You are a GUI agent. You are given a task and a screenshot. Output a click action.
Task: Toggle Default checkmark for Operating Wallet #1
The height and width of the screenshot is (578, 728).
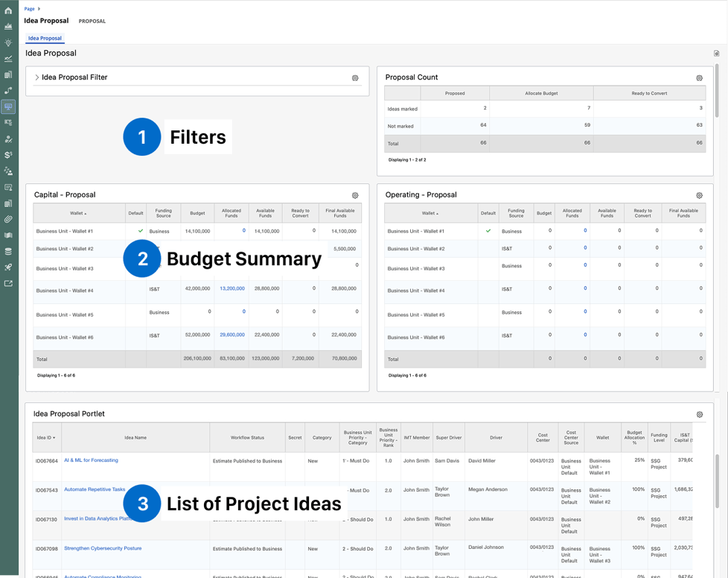pyautogui.click(x=488, y=230)
